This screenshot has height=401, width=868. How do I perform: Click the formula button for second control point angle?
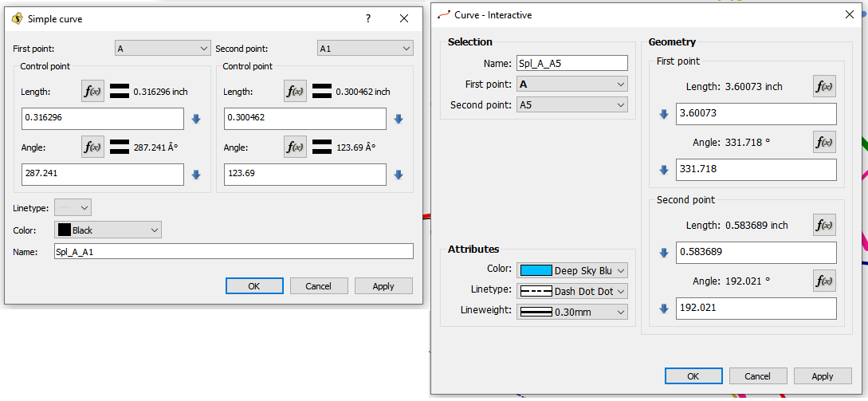pos(295,147)
